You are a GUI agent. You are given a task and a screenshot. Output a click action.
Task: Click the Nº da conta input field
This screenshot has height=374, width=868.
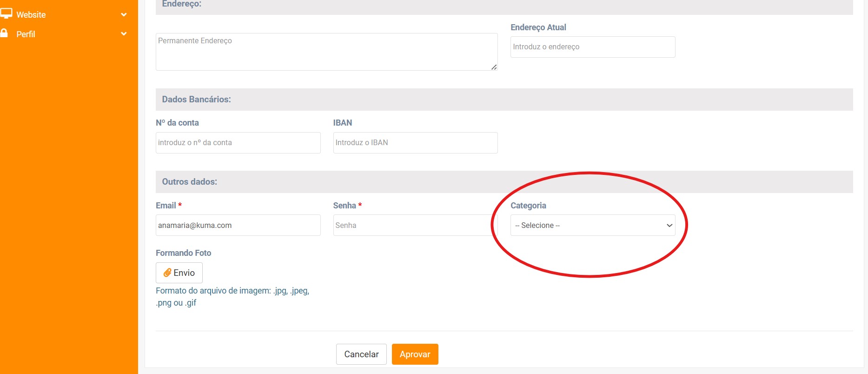point(238,143)
